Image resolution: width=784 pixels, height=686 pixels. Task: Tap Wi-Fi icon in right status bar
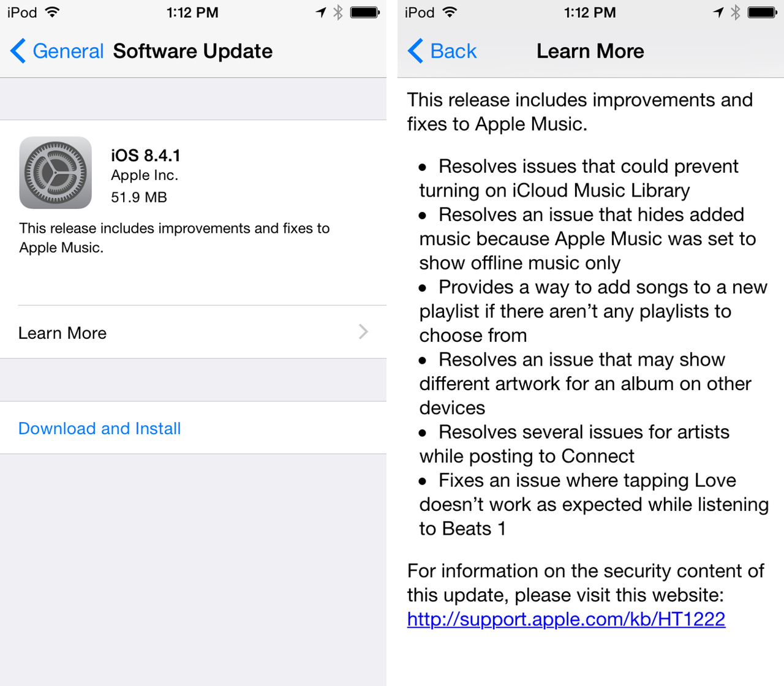pos(450,12)
